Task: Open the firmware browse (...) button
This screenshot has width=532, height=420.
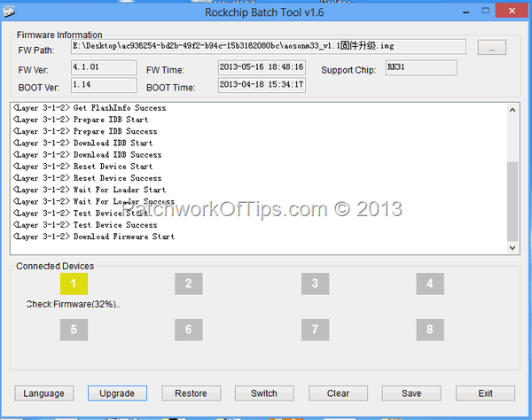Action: pos(492,47)
